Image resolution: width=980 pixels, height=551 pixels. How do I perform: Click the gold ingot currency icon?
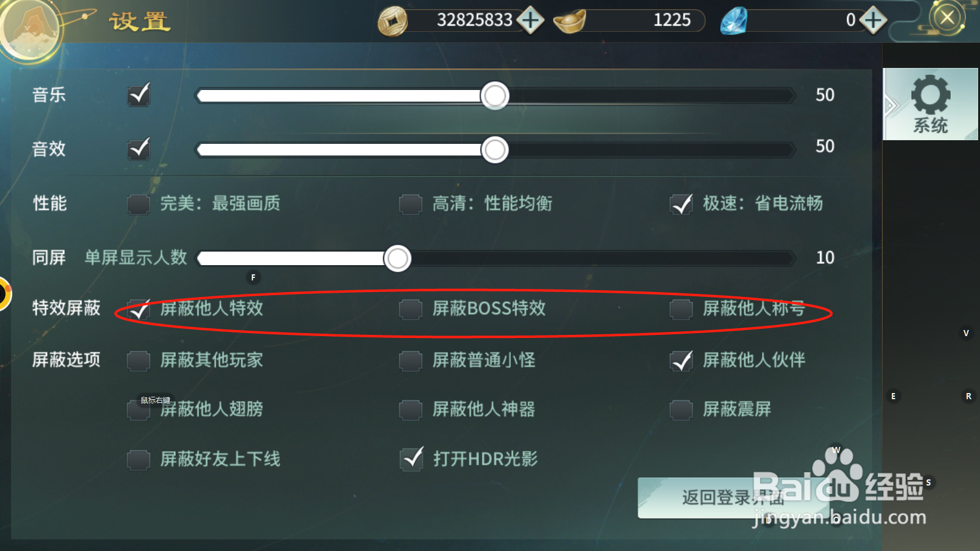(x=570, y=21)
